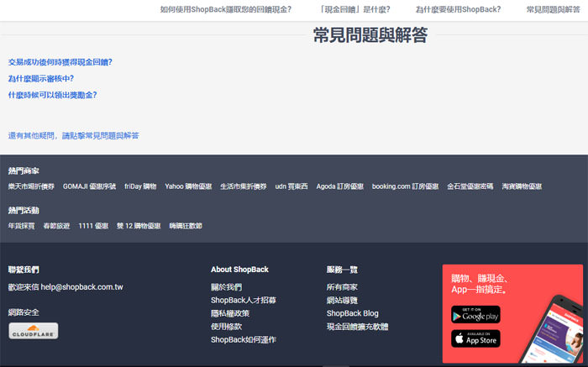
Task: Open Yahoo 購物優惠 merchant link
Action: click(188, 186)
